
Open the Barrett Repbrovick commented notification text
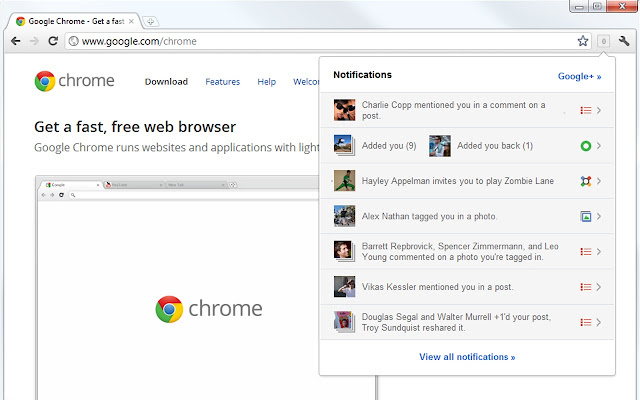(x=460, y=251)
